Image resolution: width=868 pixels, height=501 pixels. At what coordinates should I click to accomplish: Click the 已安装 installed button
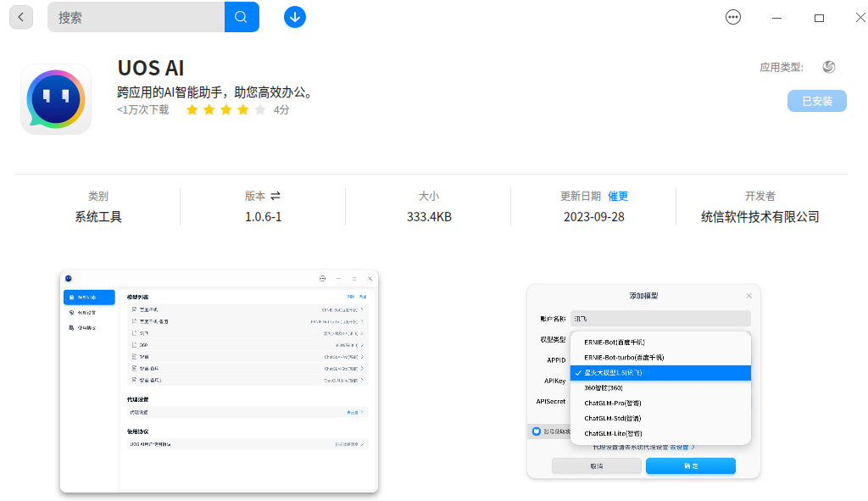coord(816,102)
